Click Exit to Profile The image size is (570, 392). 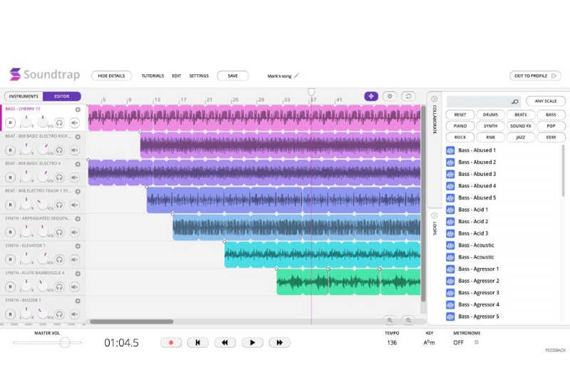click(x=535, y=76)
